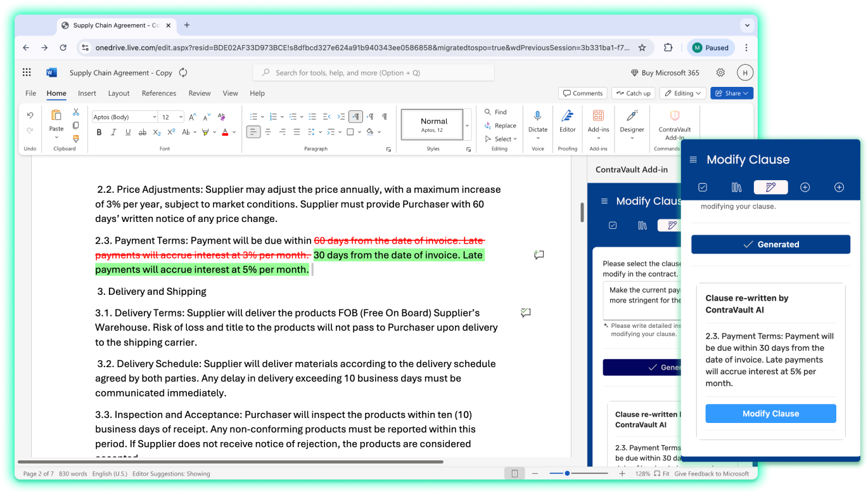Click the status bar zoom slider
The image size is (868, 494).
578,474
